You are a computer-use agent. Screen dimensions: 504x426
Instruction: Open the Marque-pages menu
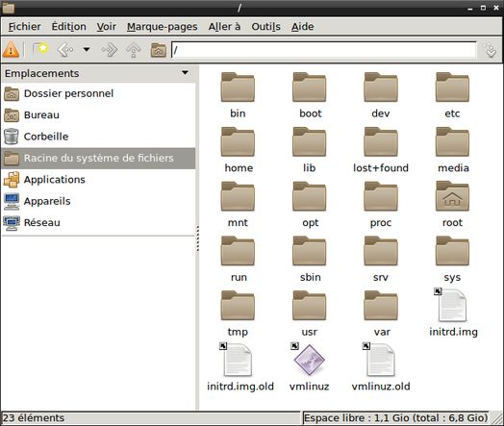162,26
